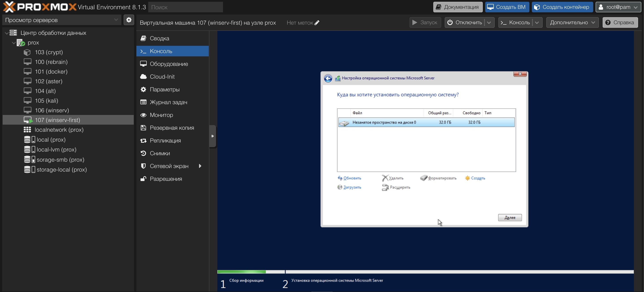Open the Отключить dropdown arrow
Viewport: 644px width, 292px height.
point(489,22)
